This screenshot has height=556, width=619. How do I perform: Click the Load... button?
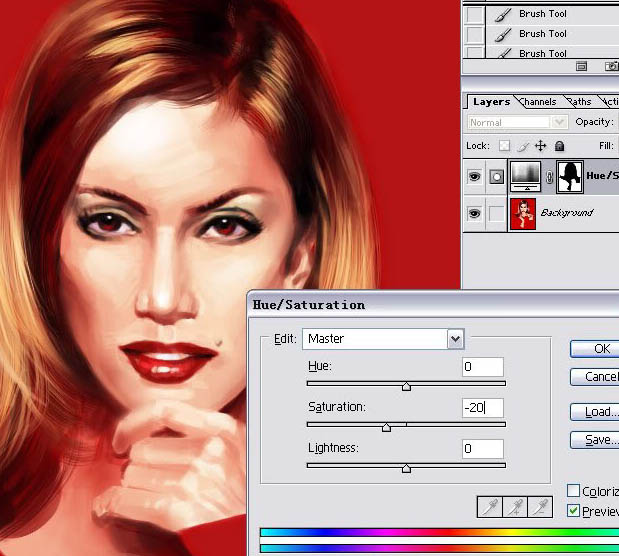595,412
